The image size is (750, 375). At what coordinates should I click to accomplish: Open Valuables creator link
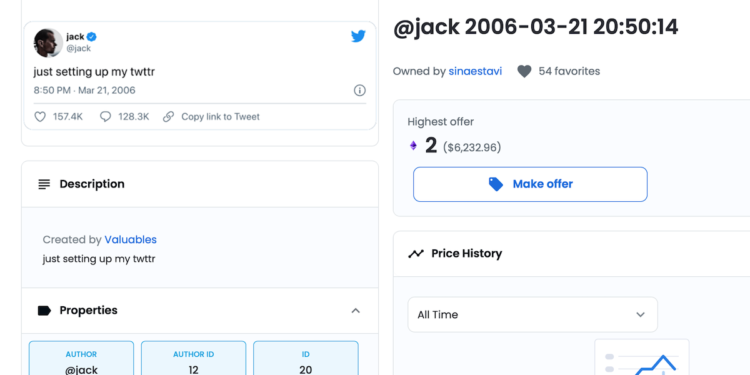(131, 240)
